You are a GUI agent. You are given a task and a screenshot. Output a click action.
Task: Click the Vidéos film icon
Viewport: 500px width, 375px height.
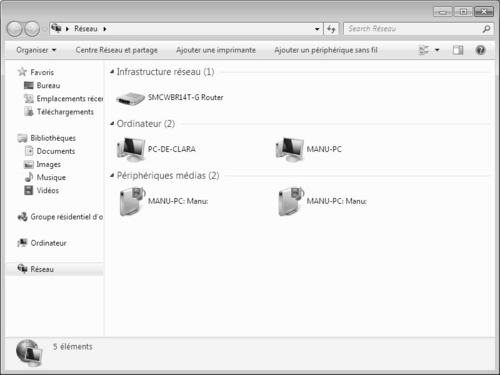click(29, 190)
